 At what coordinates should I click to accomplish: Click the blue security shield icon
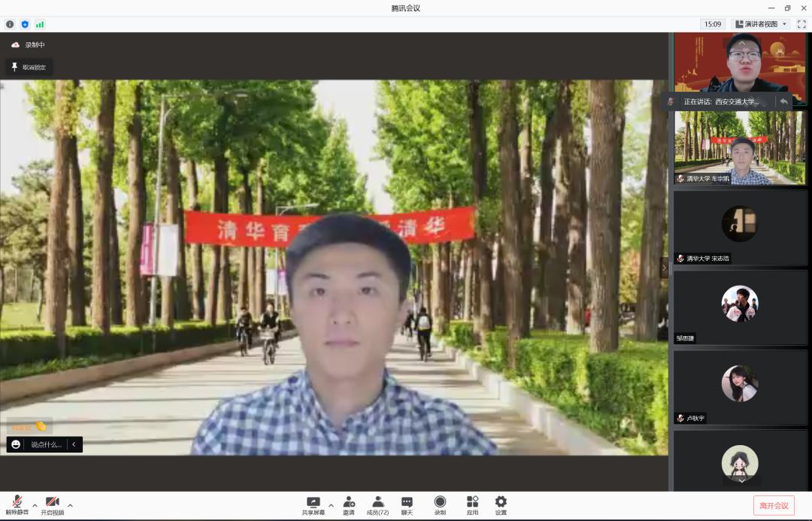[x=25, y=24]
